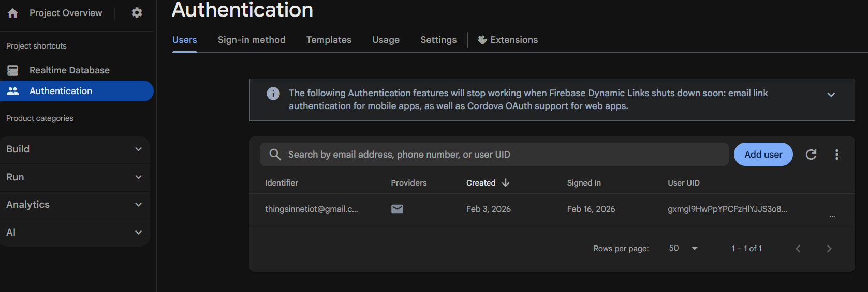
Task: Switch to the Users tab
Action: point(184,40)
